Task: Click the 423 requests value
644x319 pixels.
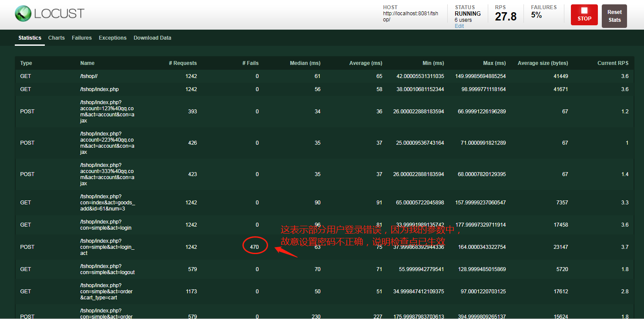Action: [192, 174]
